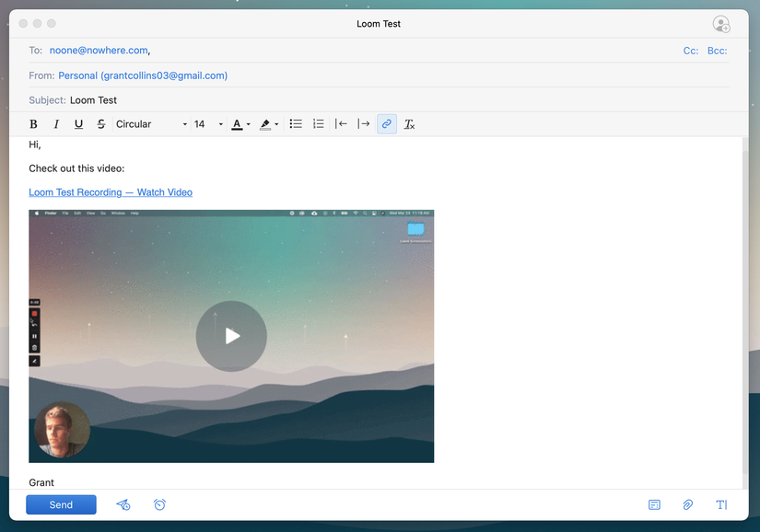Click the Send button
This screenshot has width=760, height=532.
(x=61, y=504)
